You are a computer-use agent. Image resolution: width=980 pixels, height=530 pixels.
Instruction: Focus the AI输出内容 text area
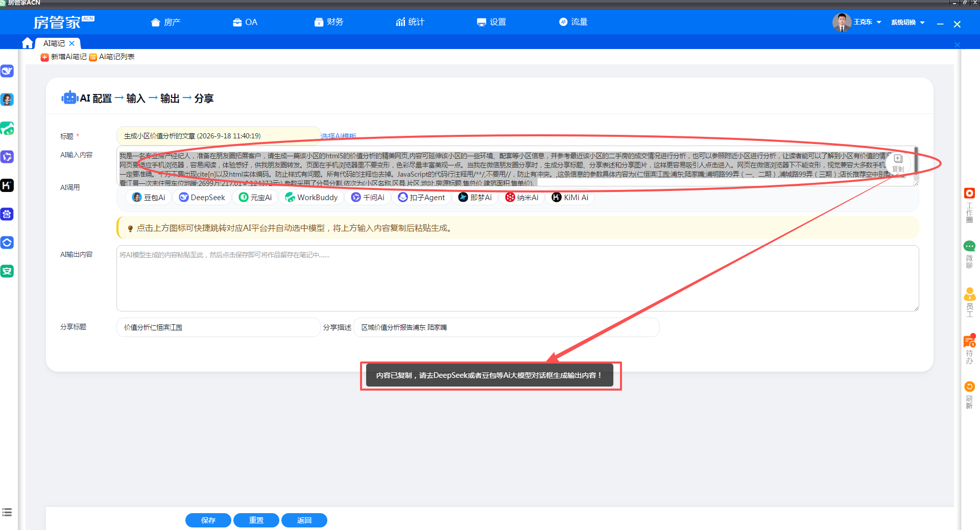518,278
